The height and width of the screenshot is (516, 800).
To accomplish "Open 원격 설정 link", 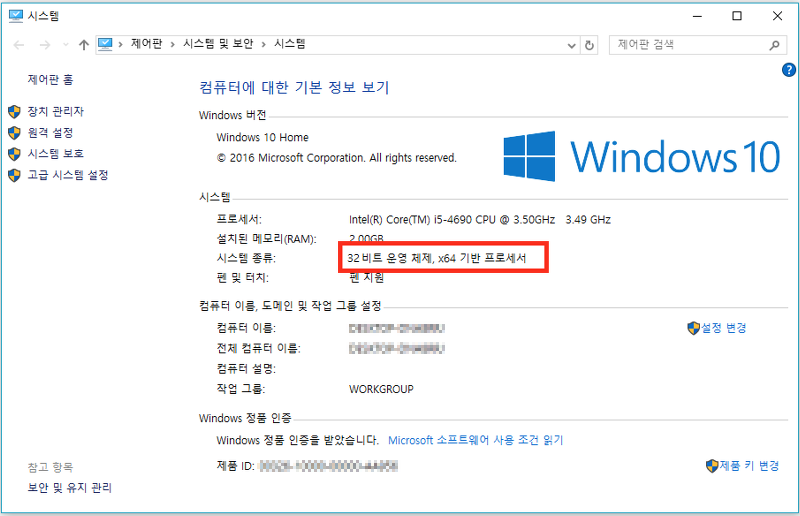I will [x=50, y=133].
